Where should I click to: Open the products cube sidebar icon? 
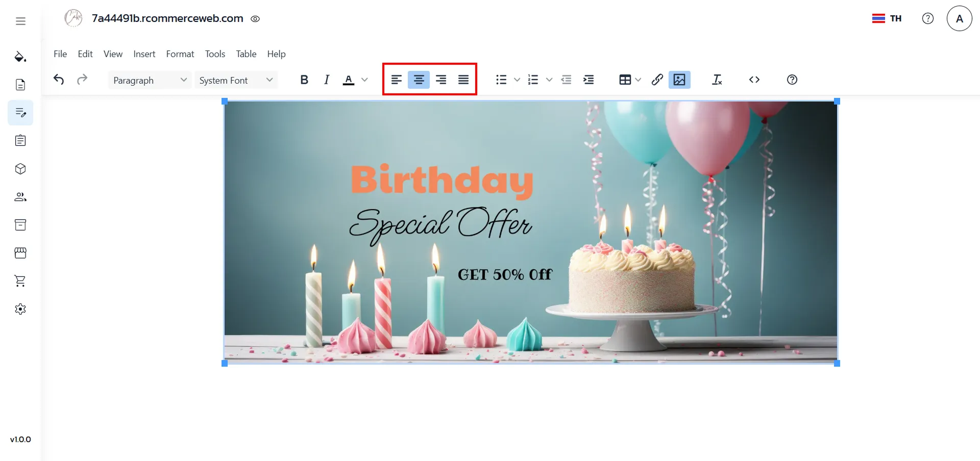click(x=20, y=169)
